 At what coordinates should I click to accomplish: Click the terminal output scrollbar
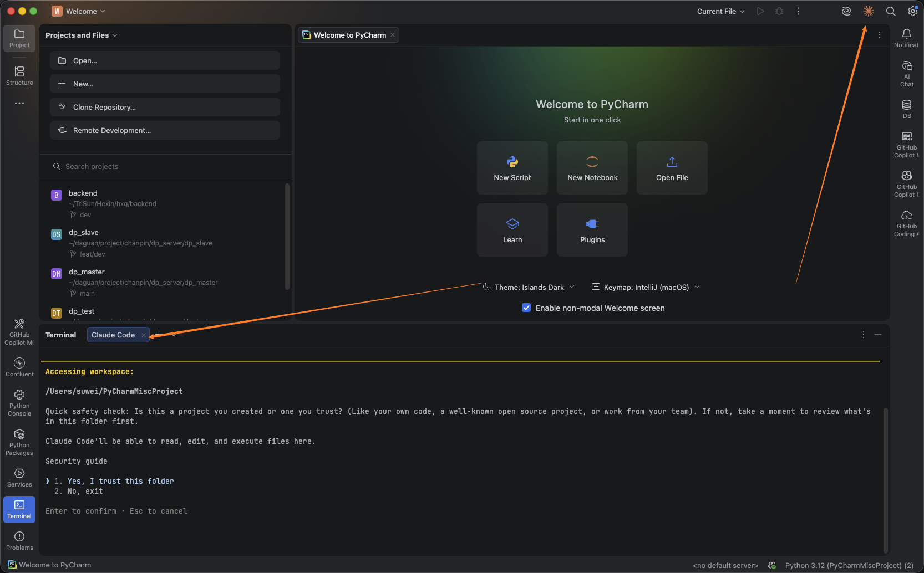coord(886,480)
